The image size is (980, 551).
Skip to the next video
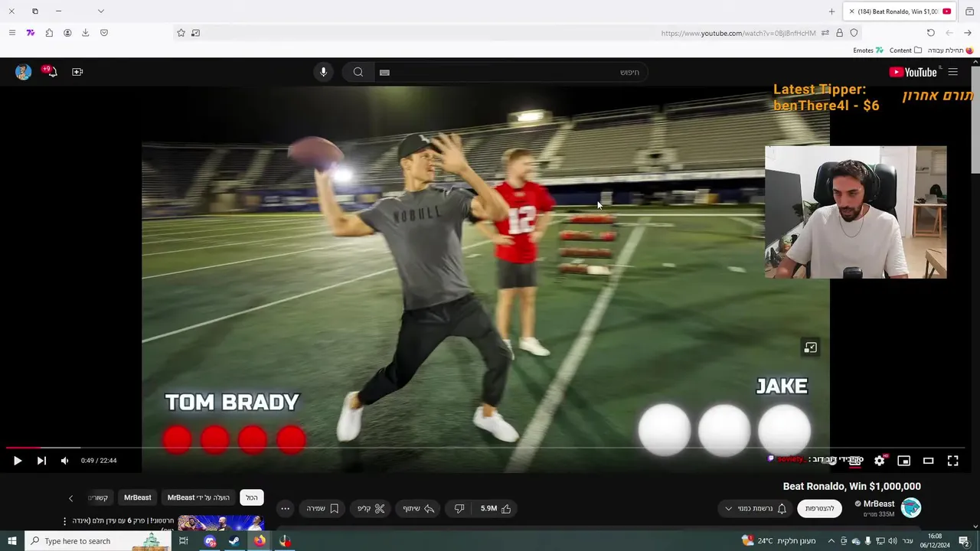pyautogui.click(x=41, y=461)
